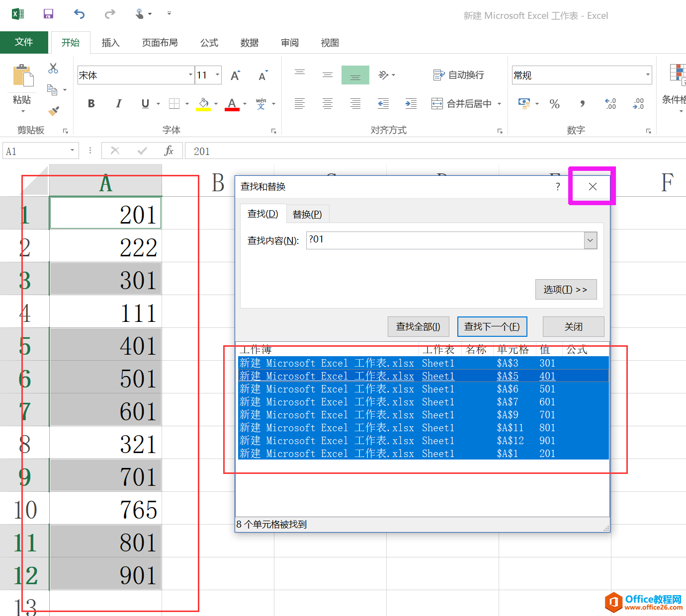Toggle touch/mouse mode icon
The height and width of the screenshot is (616, 686).
pos(140,14)
